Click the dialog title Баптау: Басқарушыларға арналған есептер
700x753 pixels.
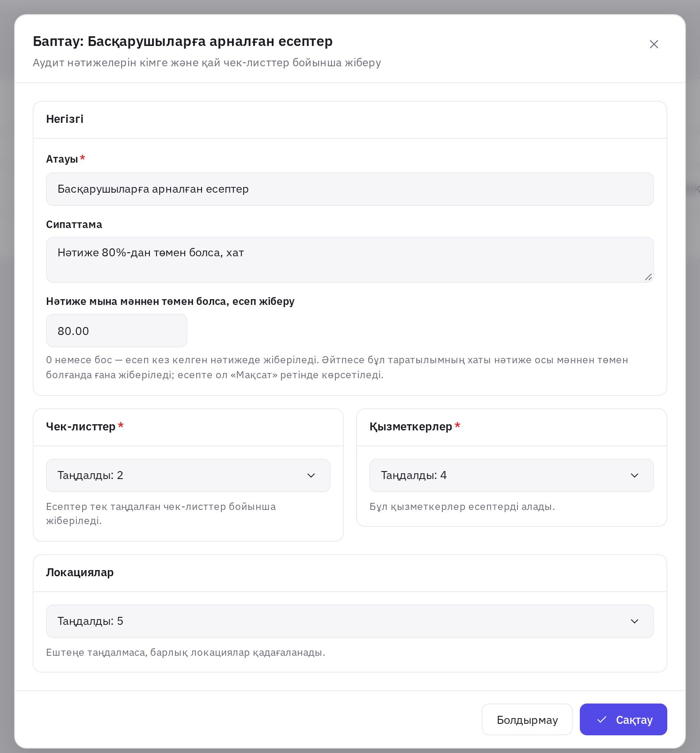coord(183,41)
